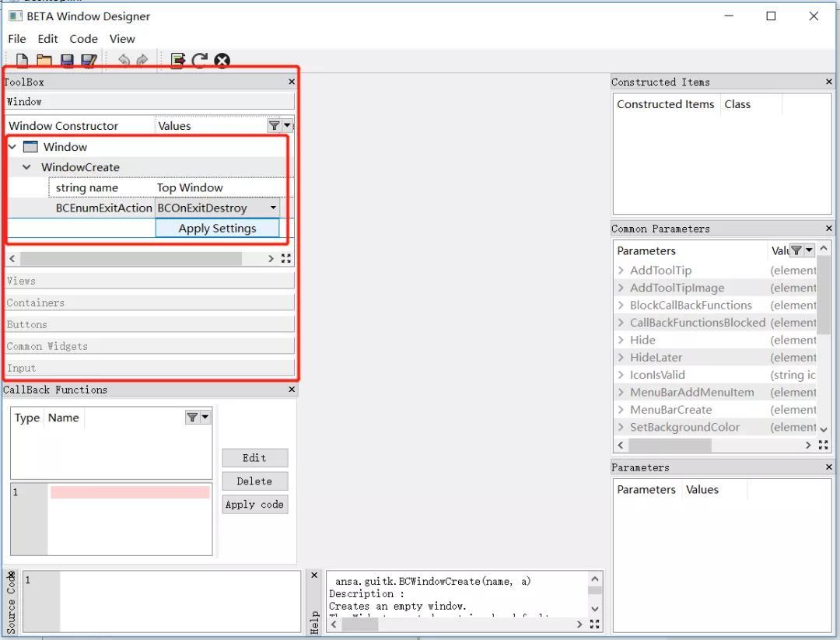
Task: Click the Undo arrow icon
Action: pyautogui.click(x=124, y=61)
